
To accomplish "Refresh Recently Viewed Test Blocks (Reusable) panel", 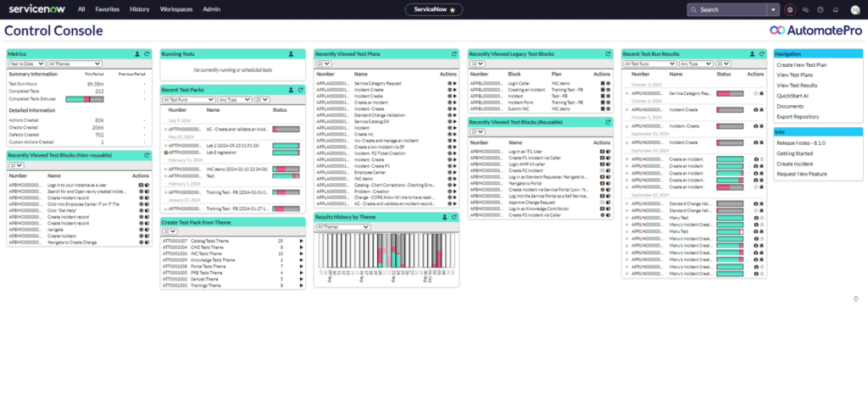I will (608, 122).
